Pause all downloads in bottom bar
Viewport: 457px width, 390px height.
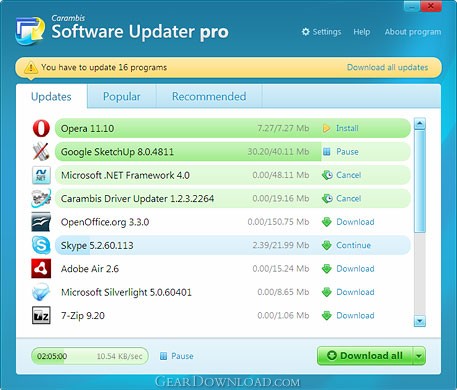point(177,356)
